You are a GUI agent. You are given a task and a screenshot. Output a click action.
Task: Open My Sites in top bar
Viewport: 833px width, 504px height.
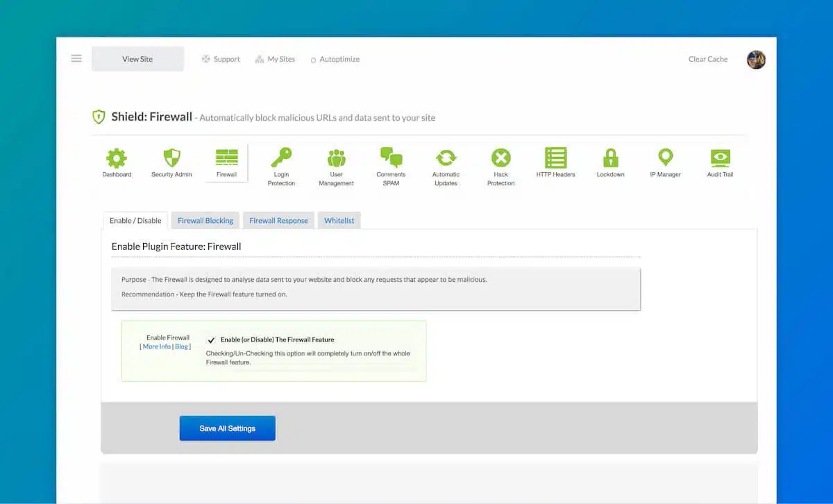275,59
